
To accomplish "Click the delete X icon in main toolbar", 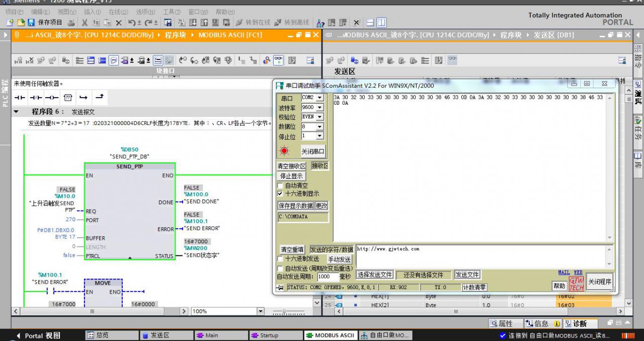I will pyautogui.click(x=119, y=22).
